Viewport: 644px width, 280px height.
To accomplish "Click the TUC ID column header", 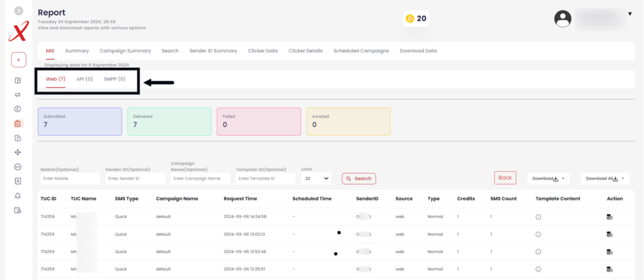I will [48, 199].
